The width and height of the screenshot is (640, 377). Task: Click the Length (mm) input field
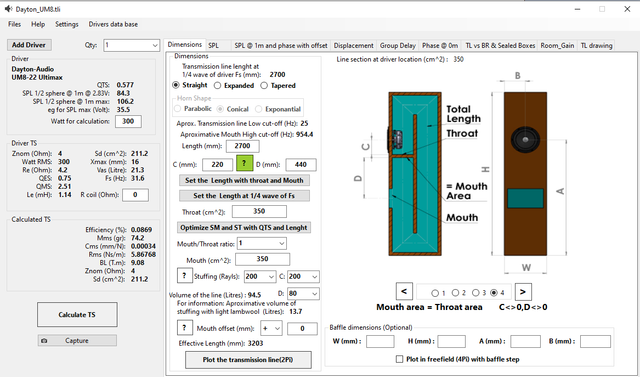pyautogui.click(x=242, y=146)
